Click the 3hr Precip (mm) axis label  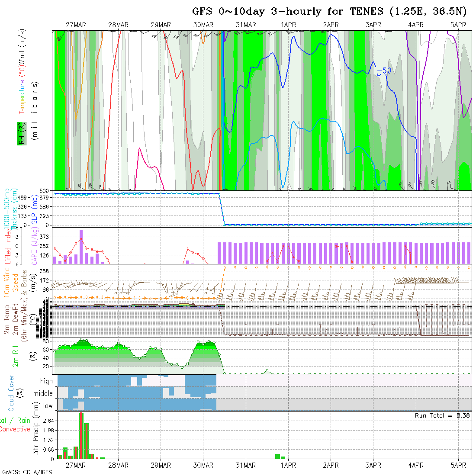(36, 435)
